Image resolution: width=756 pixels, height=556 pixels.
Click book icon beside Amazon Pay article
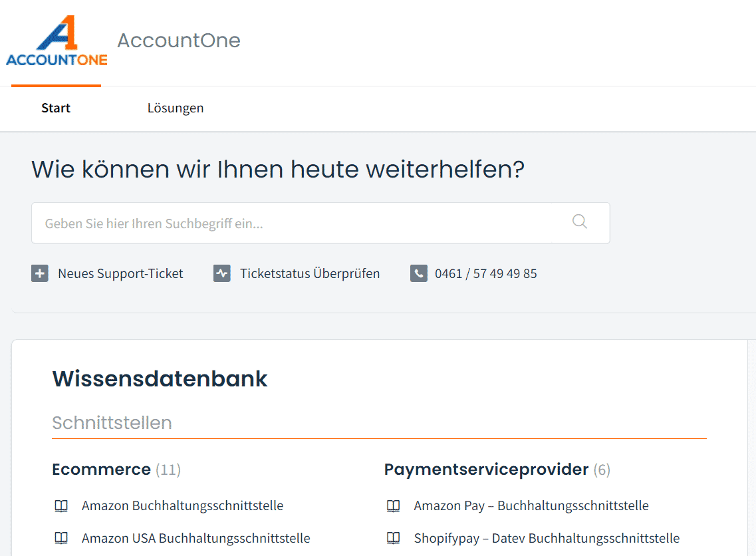click(394, 506)
